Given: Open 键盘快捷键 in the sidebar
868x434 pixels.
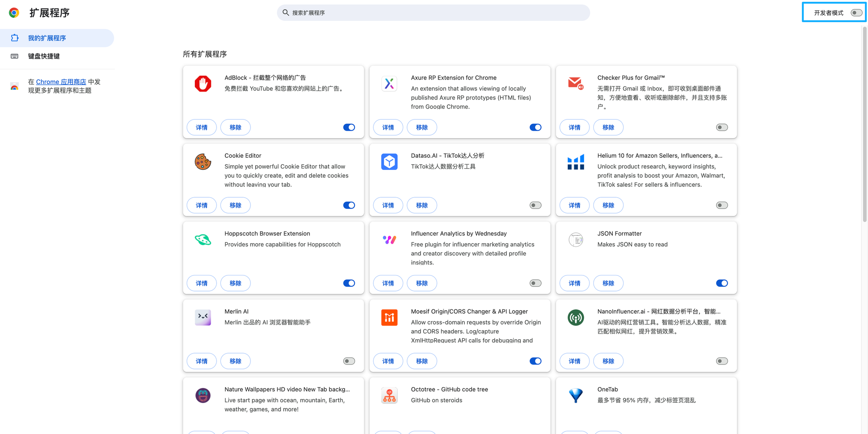Looking at the screenshot, I should coord(57,56).
